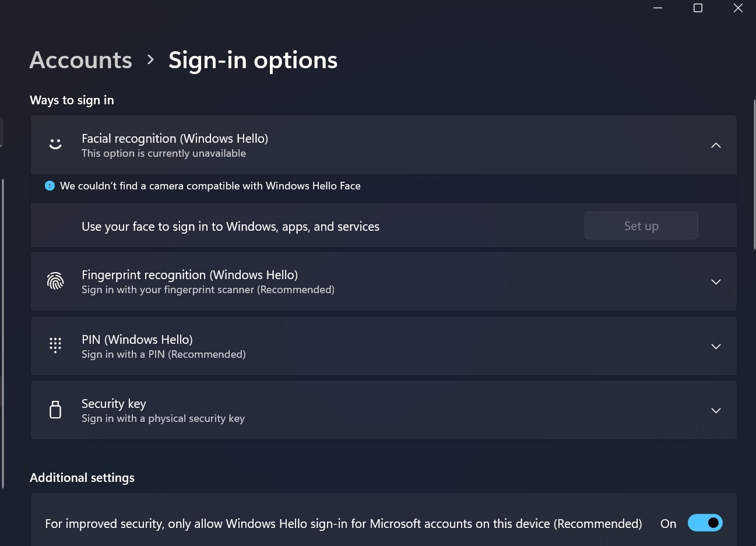Expand the Security key section chevron
This screenshot has height=546, width=756.
(x=716, y=410)
